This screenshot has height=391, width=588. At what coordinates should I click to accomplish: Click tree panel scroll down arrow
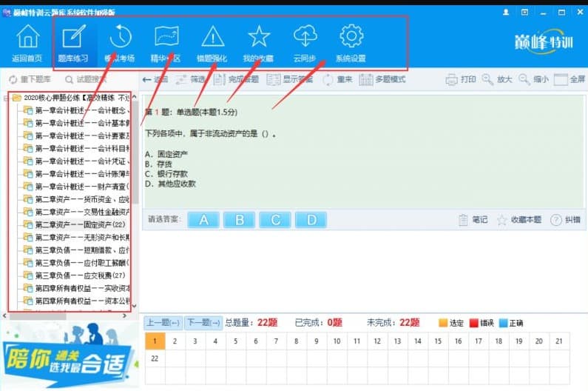[135, 306]
